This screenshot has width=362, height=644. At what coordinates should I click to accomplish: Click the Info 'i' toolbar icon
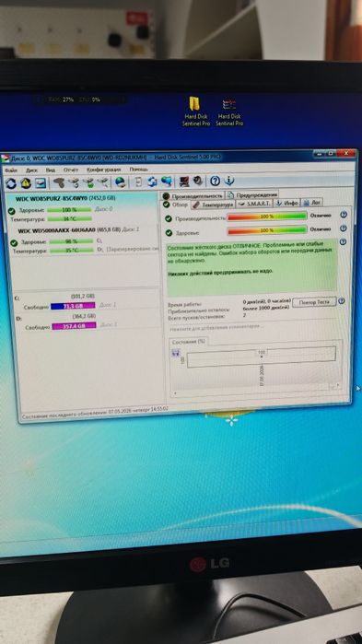(x=229, y=181)
